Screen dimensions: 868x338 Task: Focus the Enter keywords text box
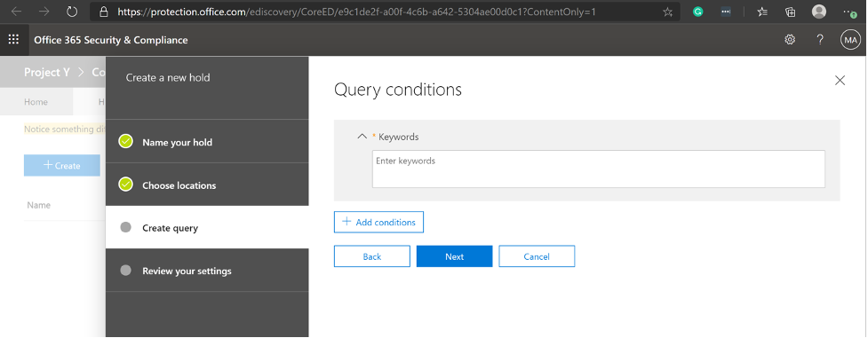point(599,169)
